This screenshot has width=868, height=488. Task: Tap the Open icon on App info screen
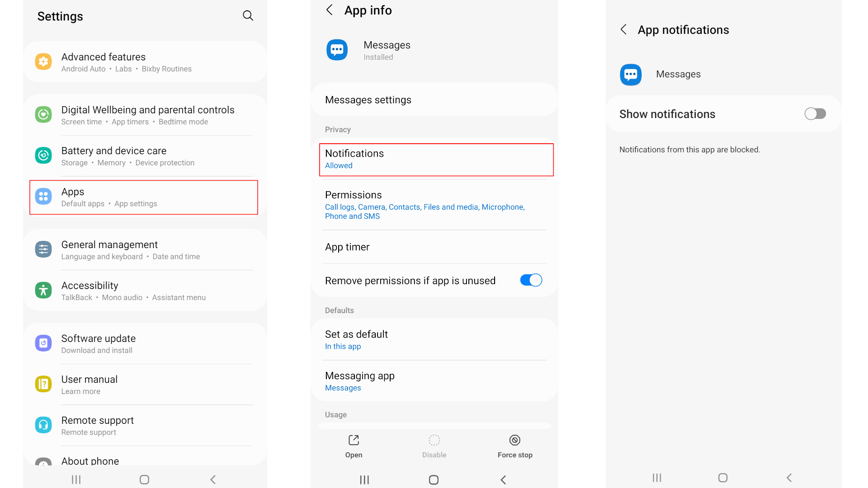tap(353, 440)
